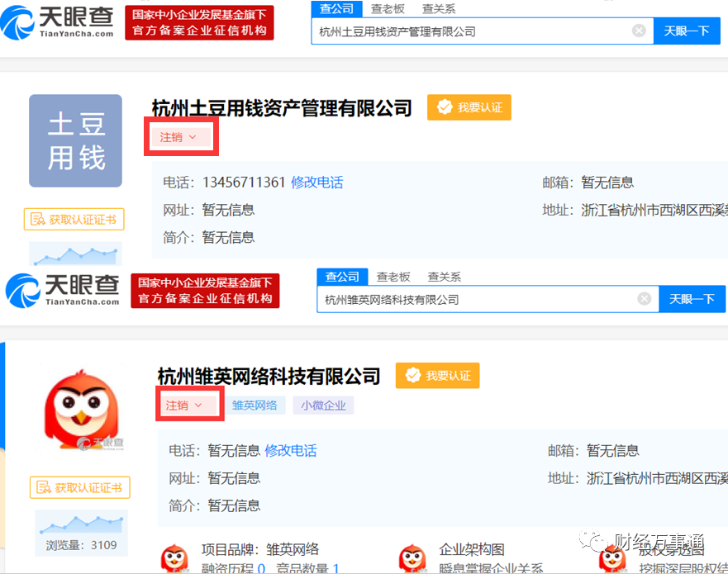Click the top red 官方备案企业征信机构 banner
Image resolution: width=728 pixels, height=574 pixels.
click(x=199, y=22)
